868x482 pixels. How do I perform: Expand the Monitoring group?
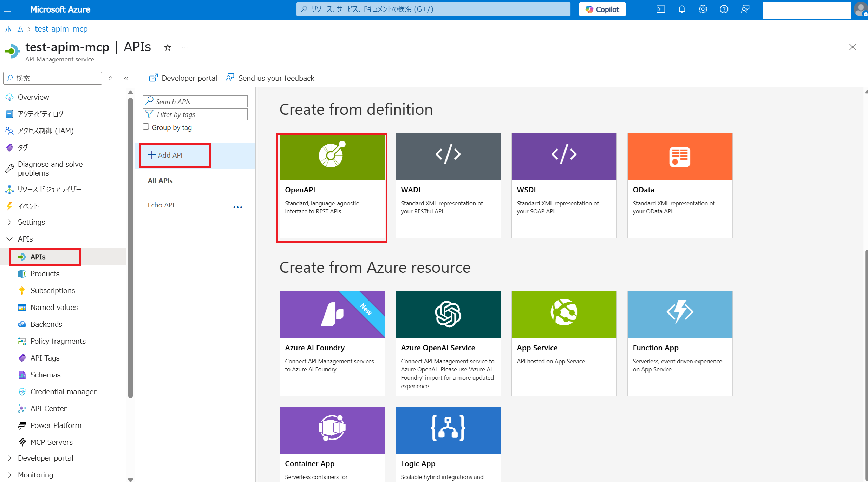pyautogui.click(x=35, y=475)
